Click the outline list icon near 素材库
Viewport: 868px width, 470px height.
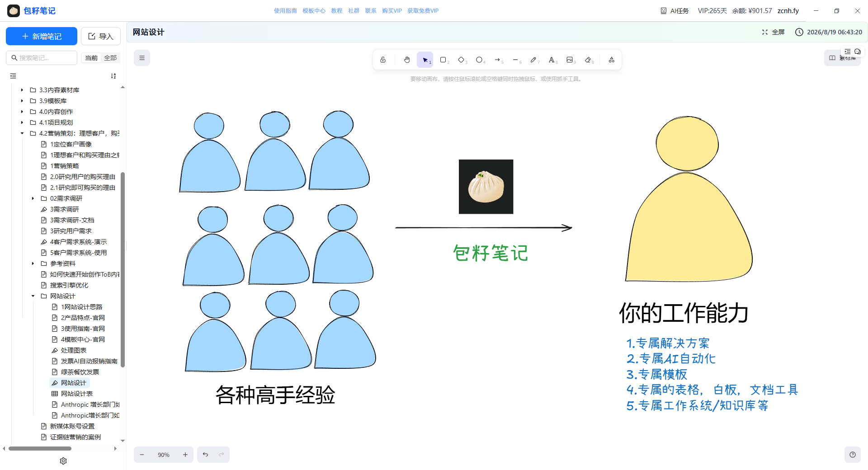[x=848, y=52]
